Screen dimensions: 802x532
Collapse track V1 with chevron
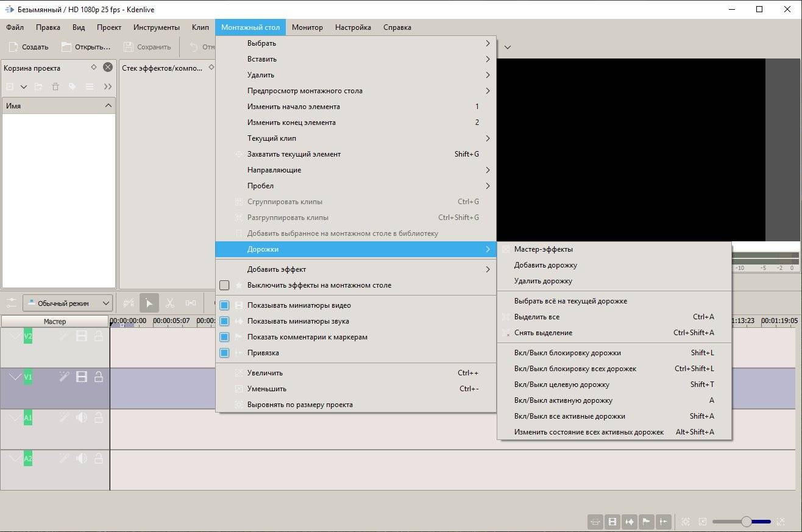15,377
